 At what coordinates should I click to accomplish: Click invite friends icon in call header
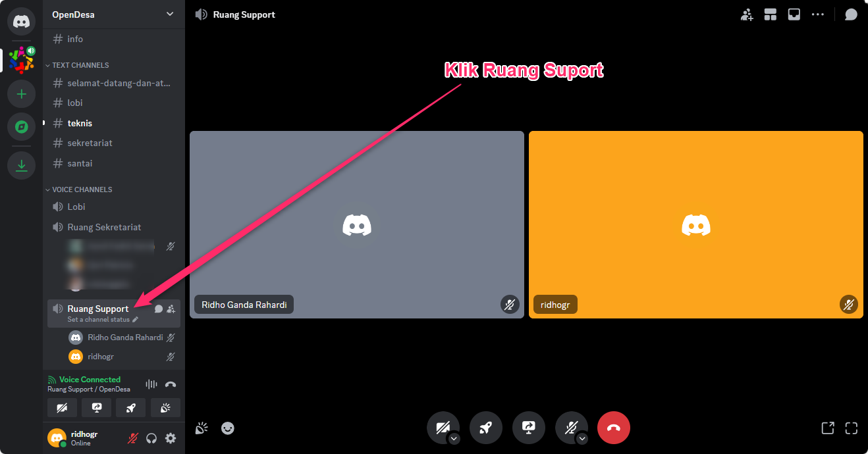coord(747,14)
